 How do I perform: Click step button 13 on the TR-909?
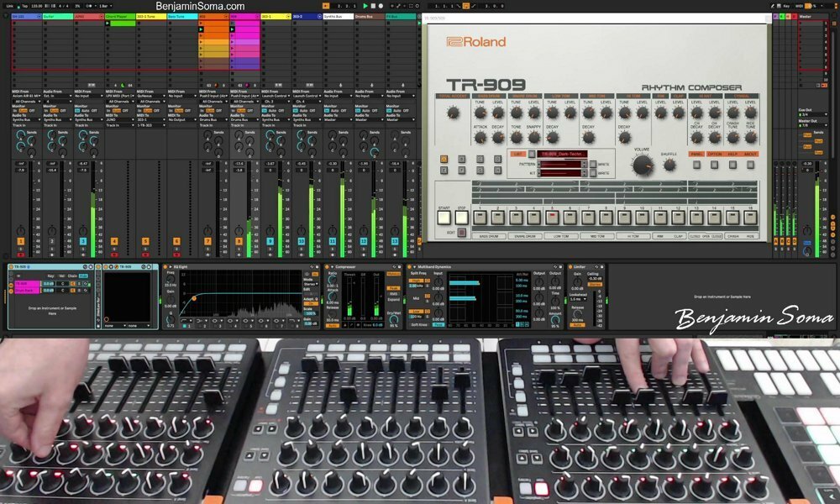696,217
